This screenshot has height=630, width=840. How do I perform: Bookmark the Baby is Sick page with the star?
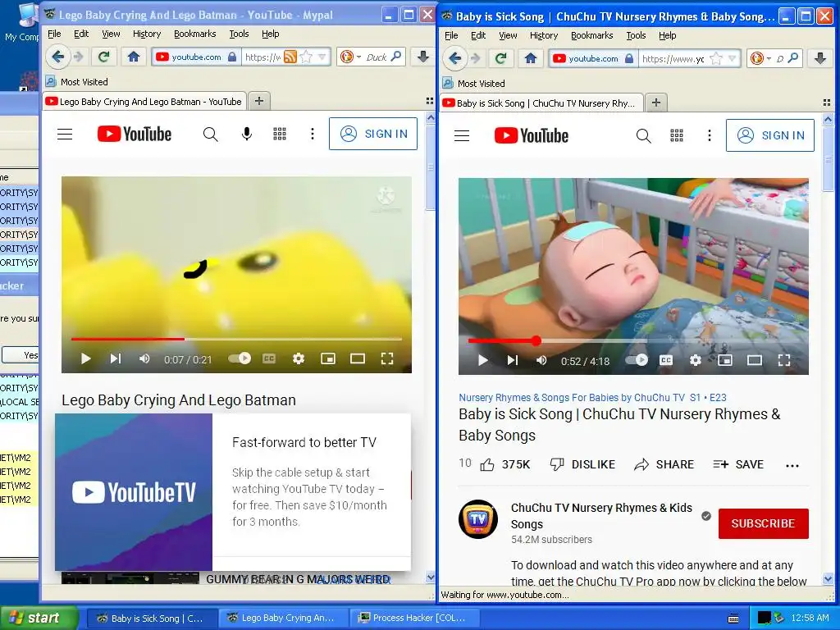715,58
